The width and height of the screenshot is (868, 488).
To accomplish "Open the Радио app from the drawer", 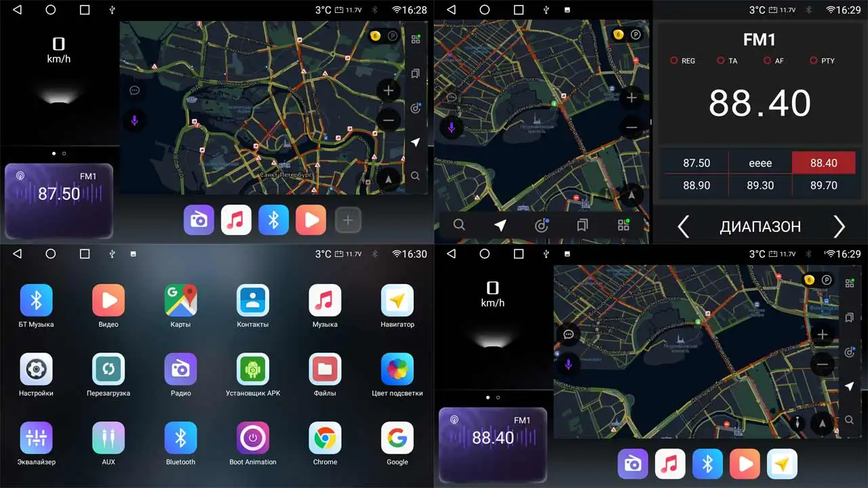I will point(180,370).
